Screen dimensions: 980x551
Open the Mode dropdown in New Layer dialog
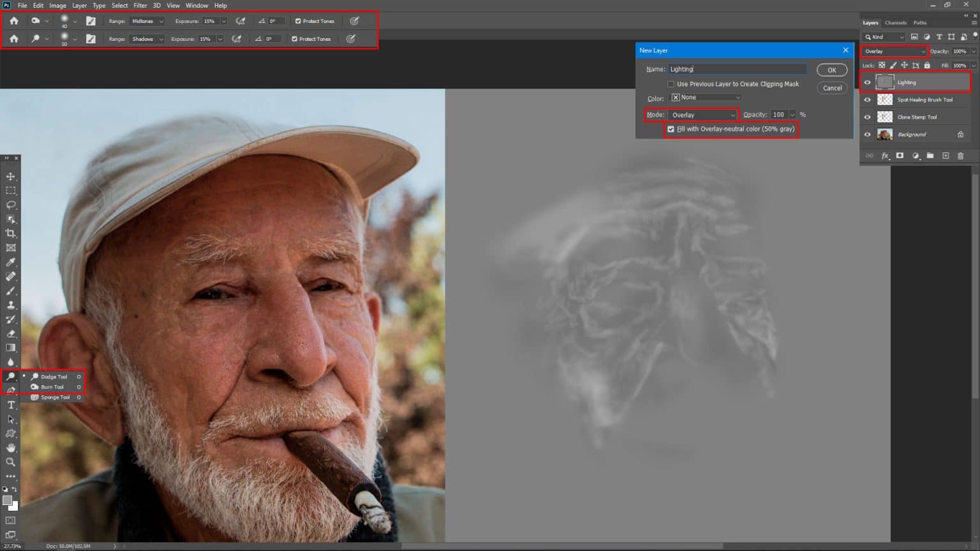702,115
